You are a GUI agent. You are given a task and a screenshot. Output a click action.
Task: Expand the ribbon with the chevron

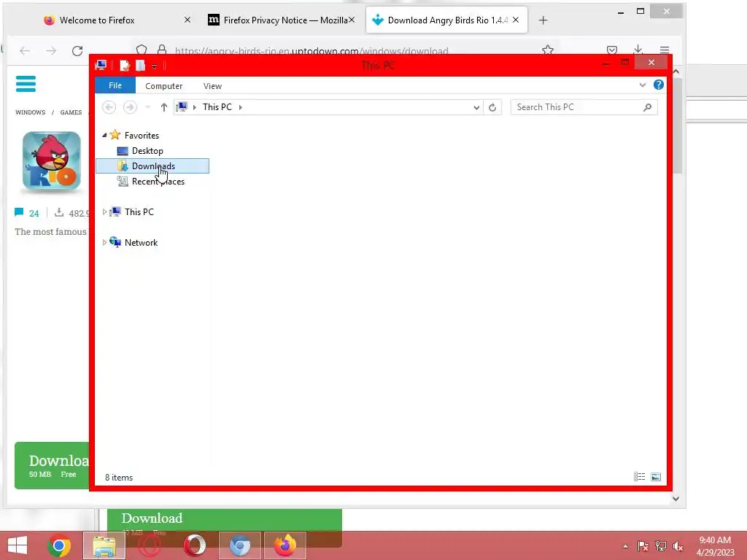[x=643, y=85]
